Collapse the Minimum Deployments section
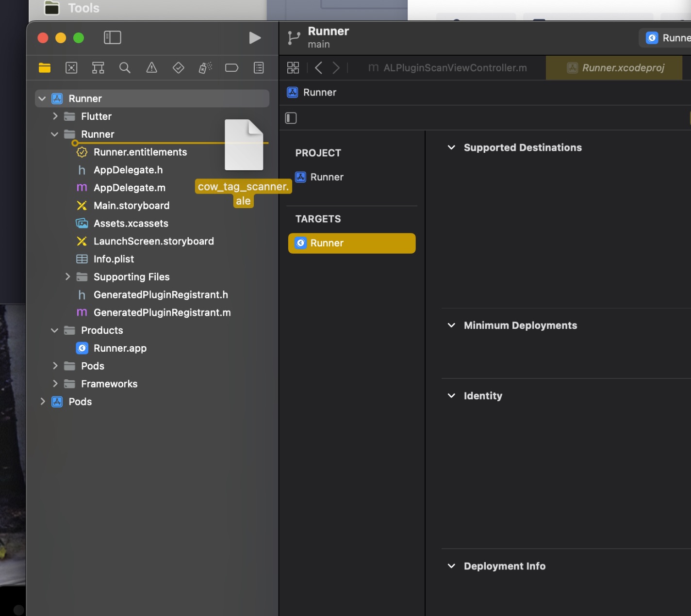691x616 pixels. click(451, 325)
